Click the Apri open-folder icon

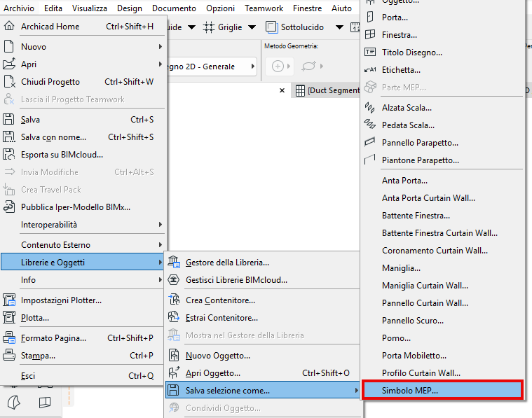[9, 64]
